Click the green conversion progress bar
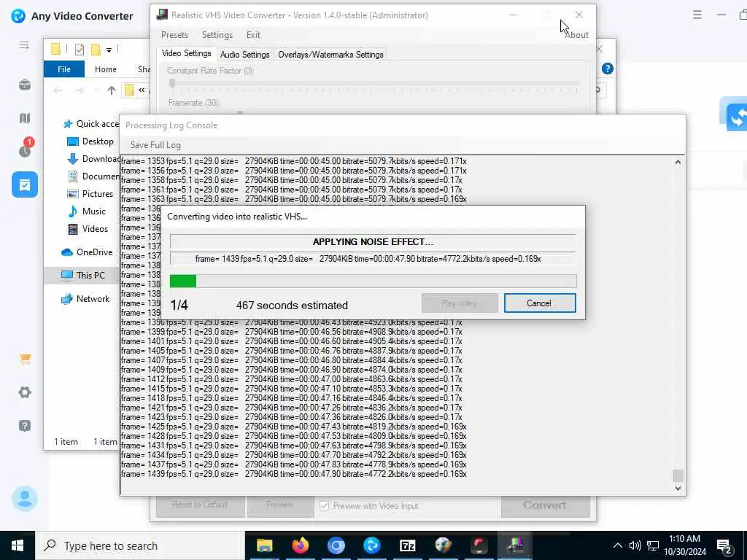The height and width of the screenshot is (560, 747). tap(373, 281)
